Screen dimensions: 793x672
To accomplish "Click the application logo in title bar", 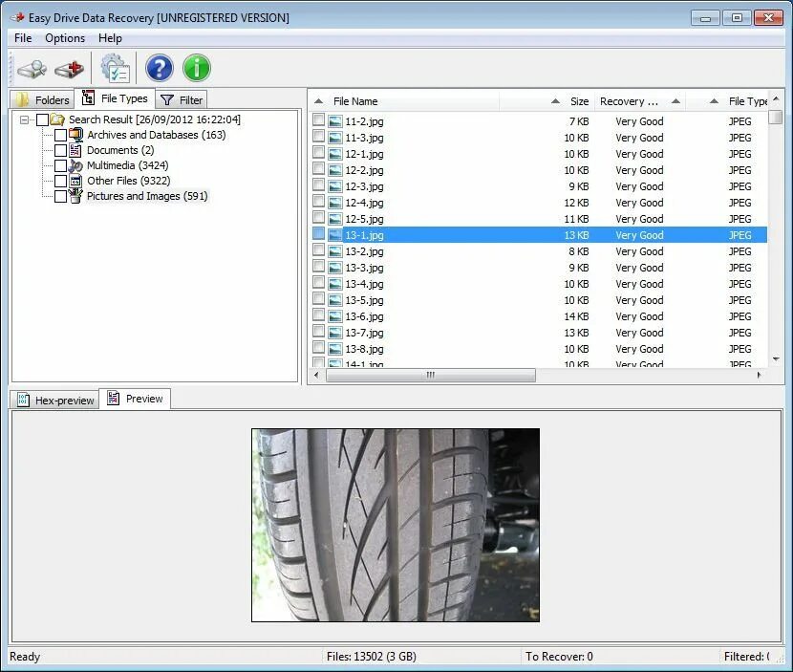I will coord(18,18).
